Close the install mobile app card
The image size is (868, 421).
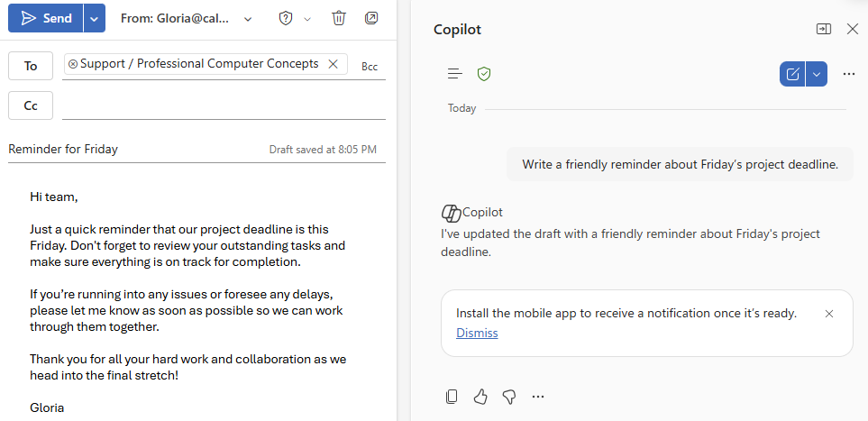tap(829, 314)
